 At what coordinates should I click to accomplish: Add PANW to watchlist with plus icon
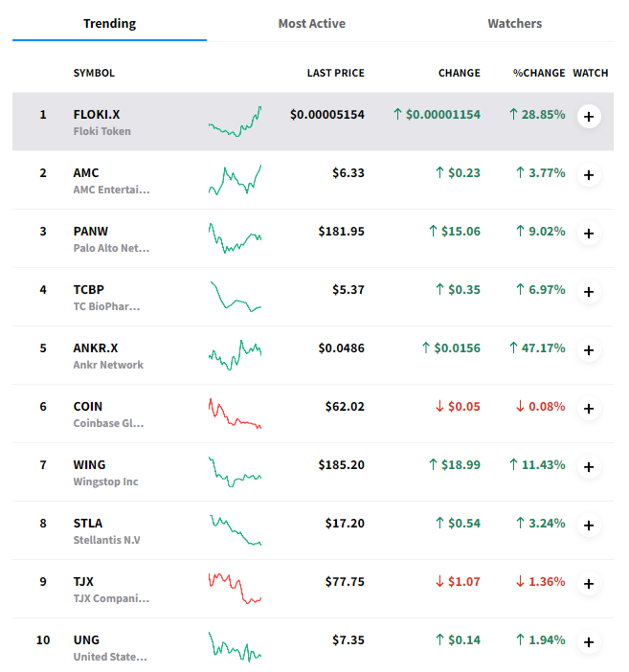click(x=589, y=234)
